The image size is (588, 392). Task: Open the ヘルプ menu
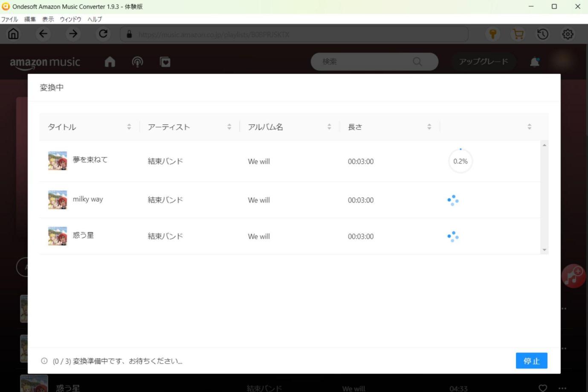pos(95,19)
